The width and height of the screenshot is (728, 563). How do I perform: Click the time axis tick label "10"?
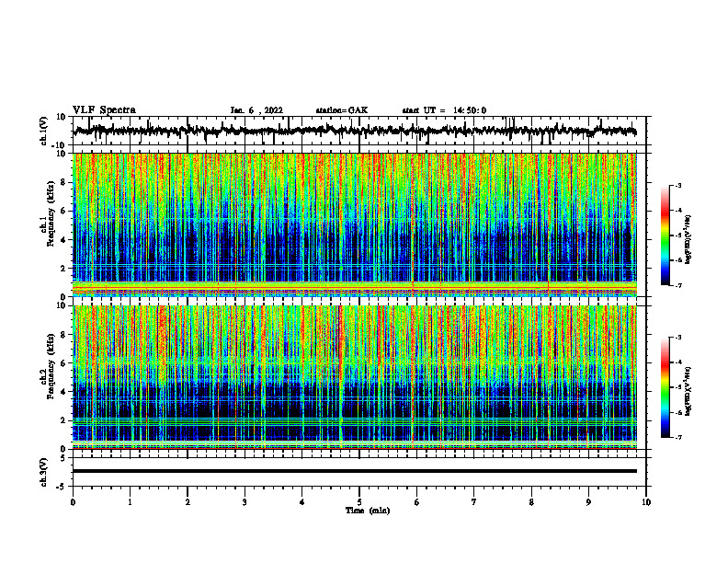click(x=646, y=502)
